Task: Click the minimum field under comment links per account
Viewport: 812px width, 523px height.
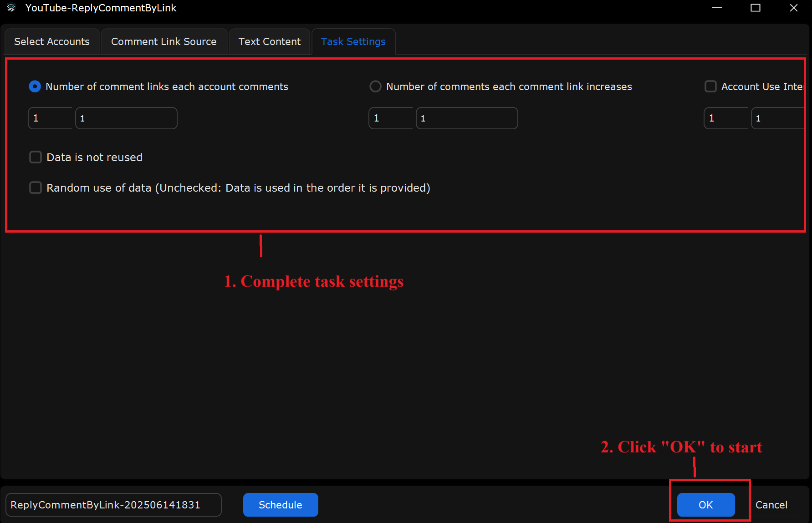Action: tap(50, 118)
